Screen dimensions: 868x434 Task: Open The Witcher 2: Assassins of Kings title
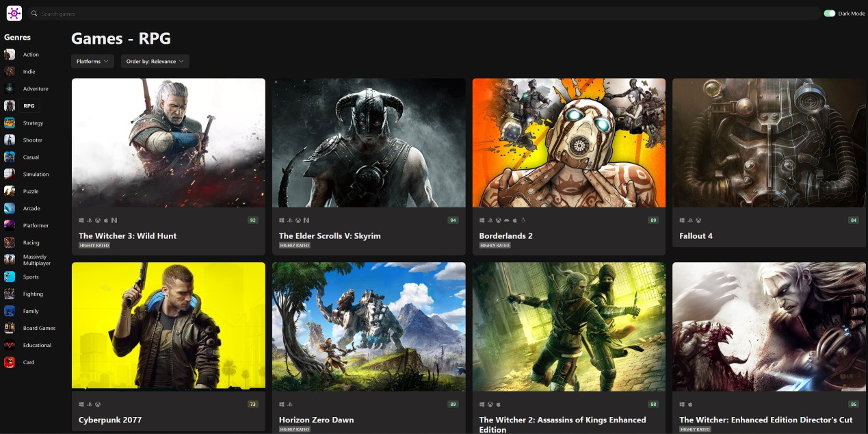(x=563, y=424)
